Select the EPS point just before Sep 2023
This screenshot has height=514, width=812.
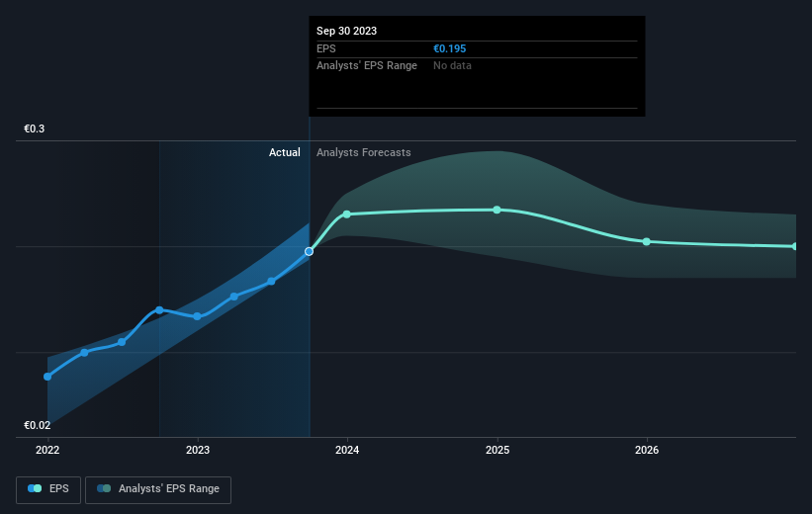coord(271,282)
